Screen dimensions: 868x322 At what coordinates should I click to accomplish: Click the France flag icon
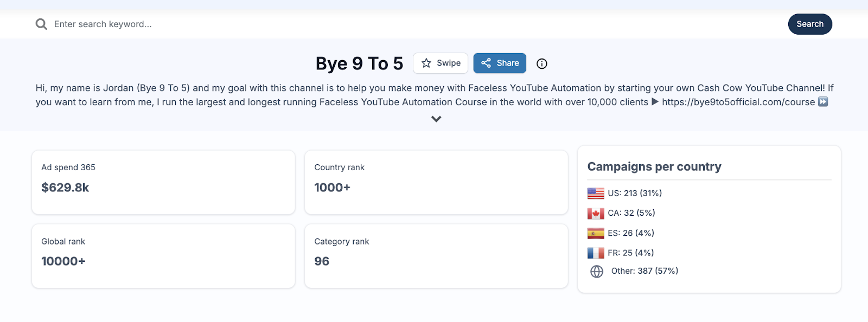click(x=596, y=253)
